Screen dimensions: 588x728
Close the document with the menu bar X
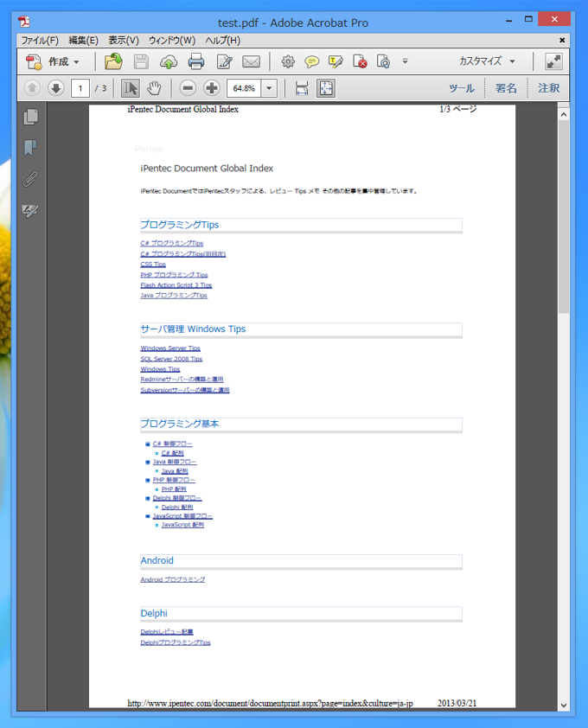point(562,41)
